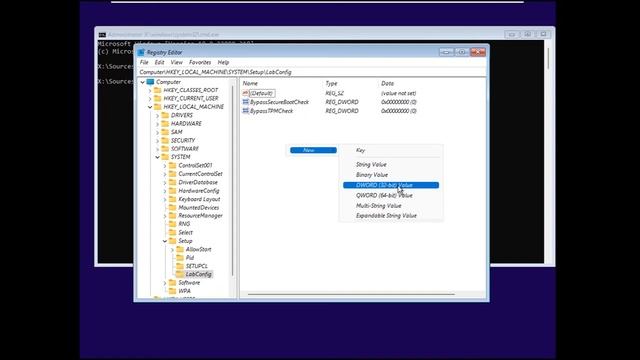The image size is (640, 360).
Task: Click the Computer icon in tree
Action: coord(150,82)
